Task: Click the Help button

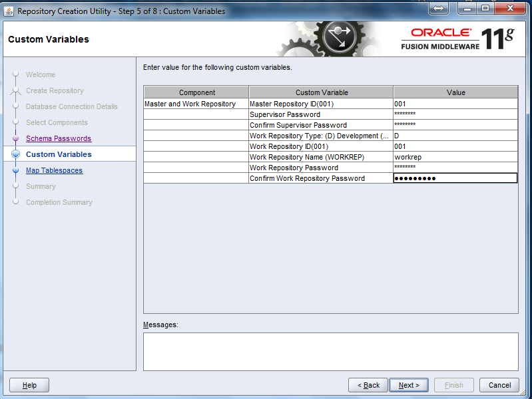Action: (x=29, y=385)
